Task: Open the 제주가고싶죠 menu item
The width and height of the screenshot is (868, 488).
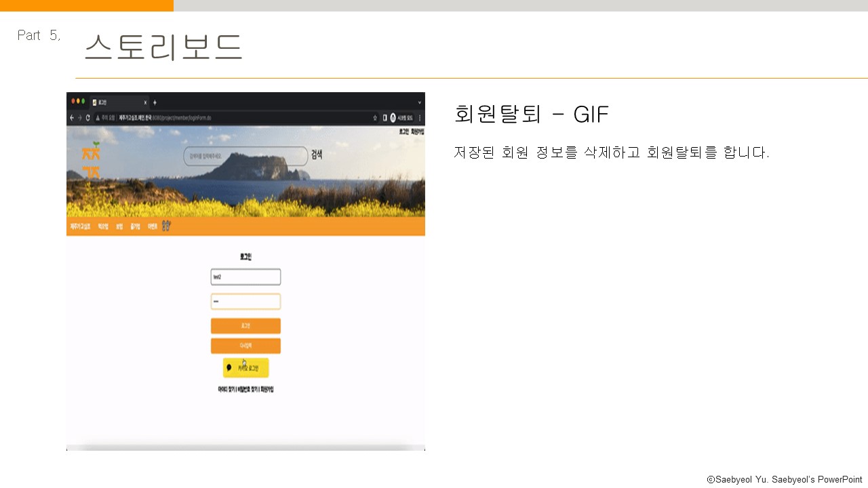Action: (x=80, y=226)
